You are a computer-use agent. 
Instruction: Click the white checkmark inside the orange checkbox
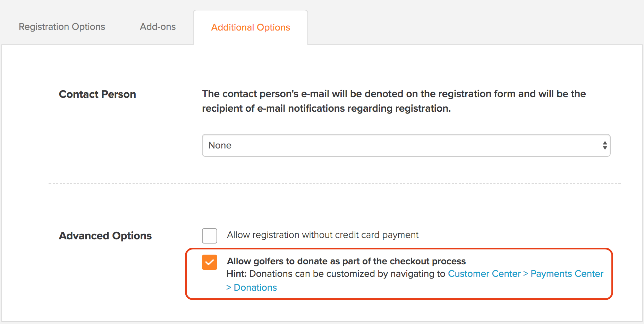click(x=210, y=263)
